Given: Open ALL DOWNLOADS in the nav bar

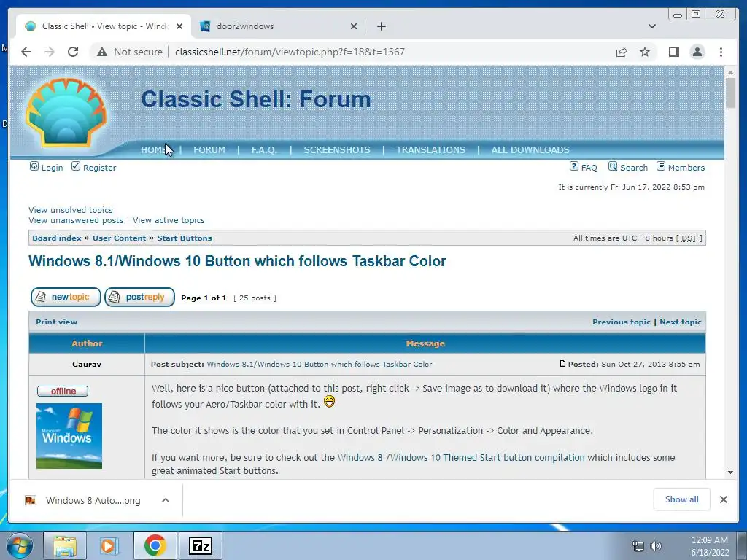Looking at the screenshot, I should (x=530, y=150).
